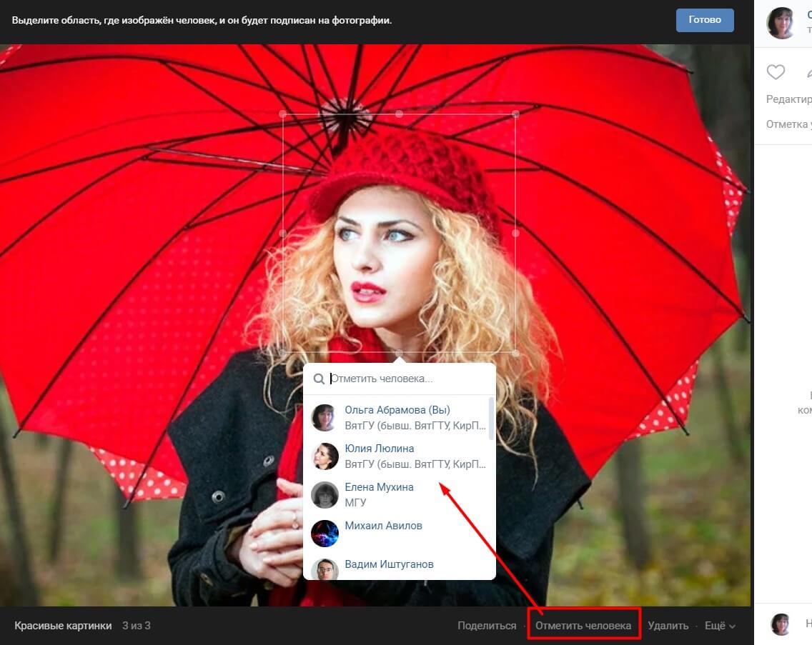
Task: Click Вадим Иштуганов's avatar thumbnail
Action: (325, 569)
